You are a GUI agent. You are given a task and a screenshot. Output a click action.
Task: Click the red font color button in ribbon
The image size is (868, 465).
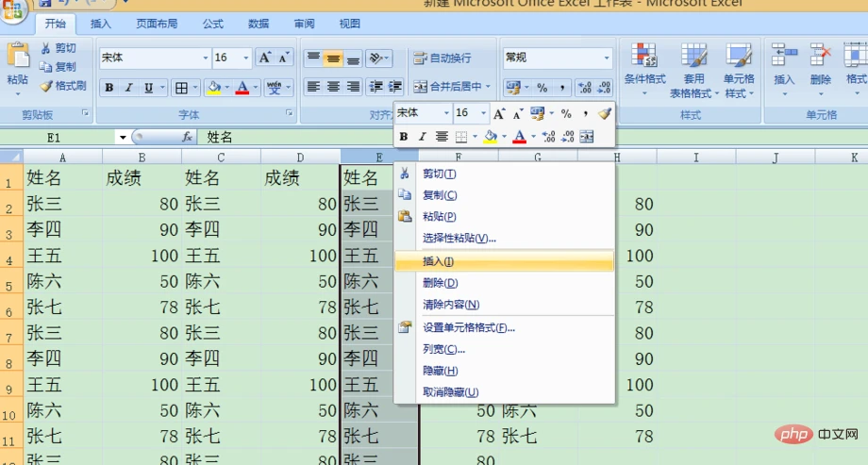pyautogui.click(x=242, y=88)
